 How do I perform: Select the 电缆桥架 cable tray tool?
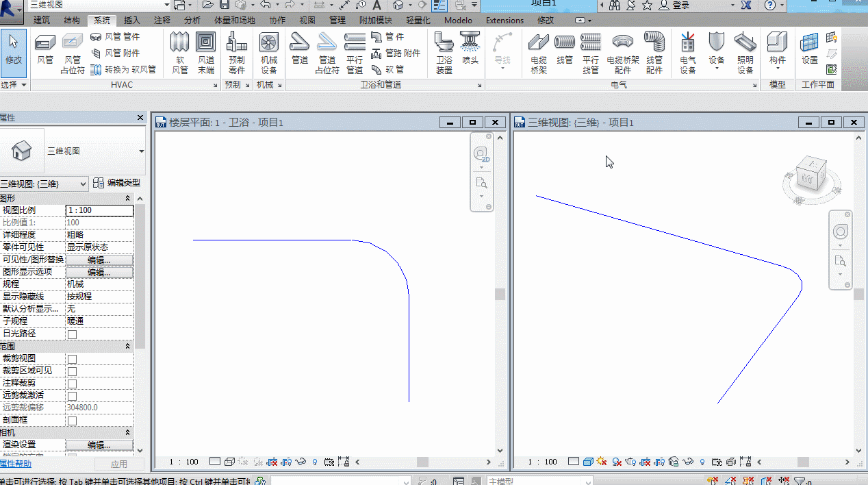click(x=539, y=53)
